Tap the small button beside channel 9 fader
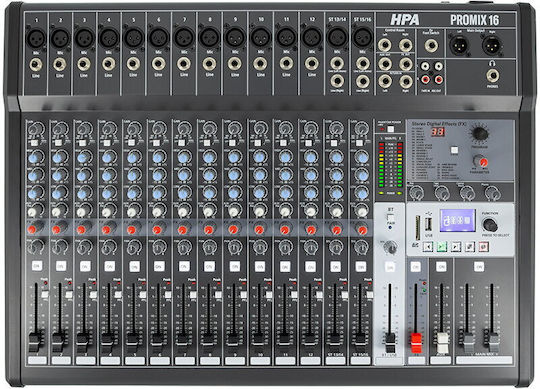The width and height of the screenshot is (540, 389). tap(244, 295)
